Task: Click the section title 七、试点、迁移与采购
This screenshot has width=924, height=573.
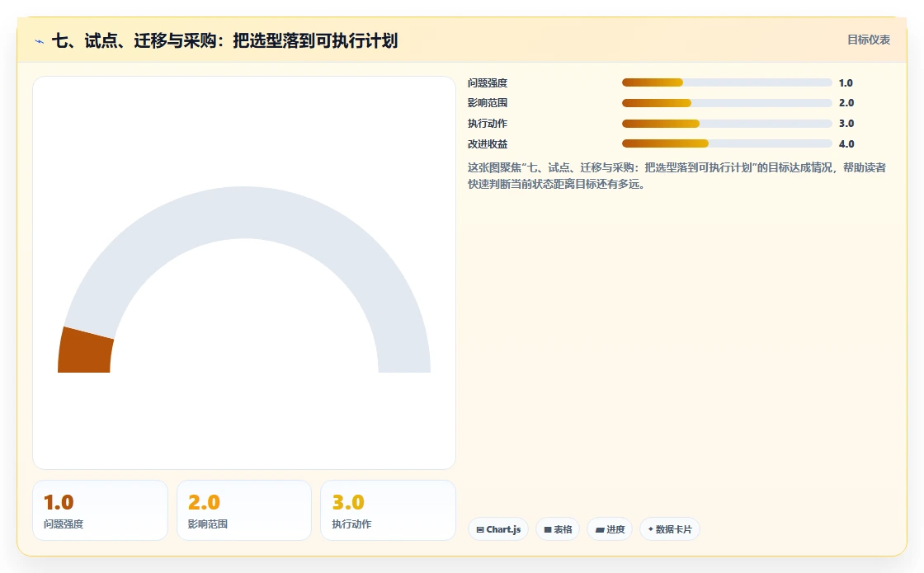Action: pos(224,40)
